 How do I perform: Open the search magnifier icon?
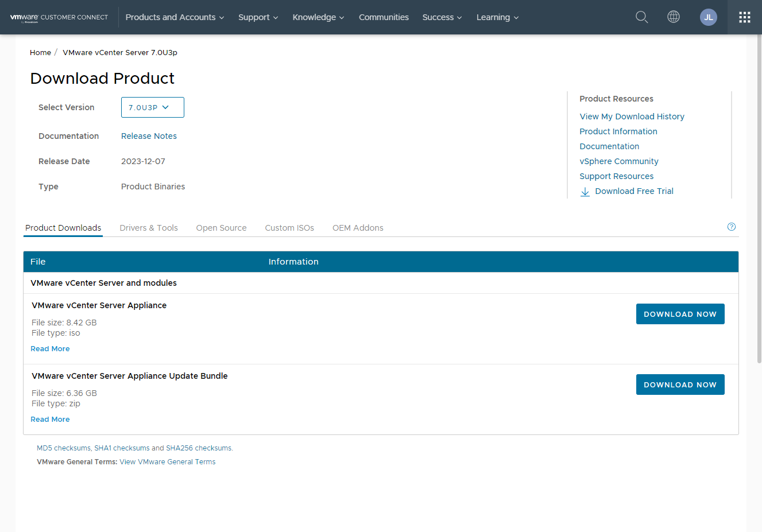pyautogui.click(x=641, y=17)
